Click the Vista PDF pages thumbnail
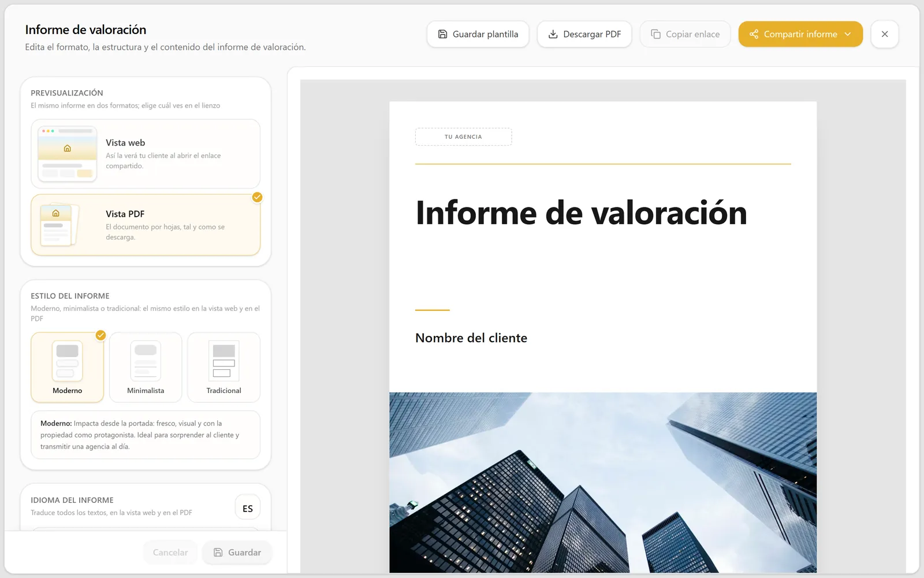Viewport: 924px width, 578px height. coord(59,225)
